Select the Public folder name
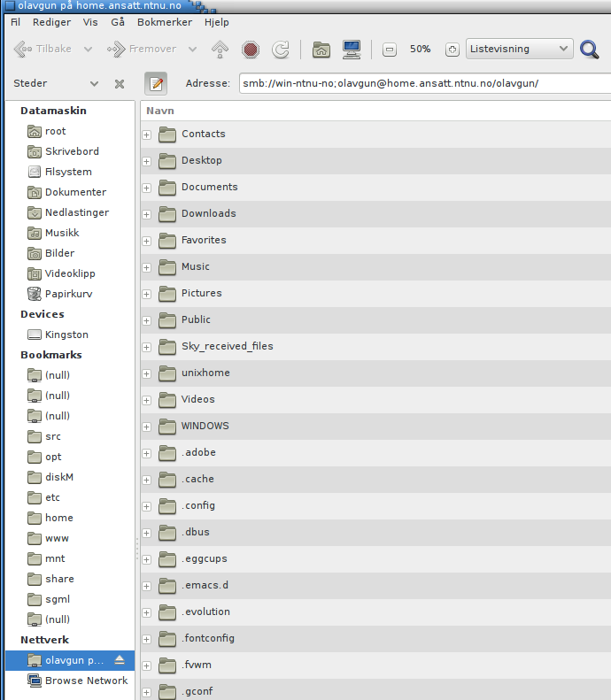Image resolution: width=611 pixels, height=700 pixels. point(196,319)
